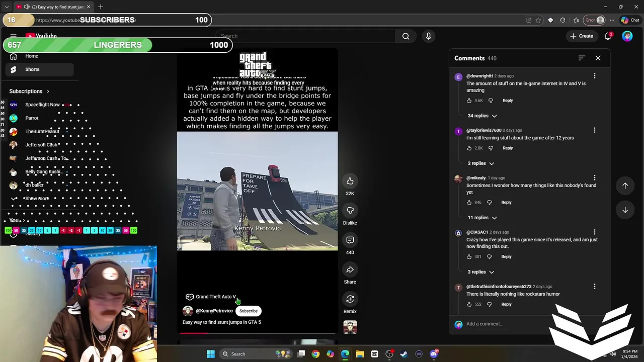Image resolution: width=644 pixels, height=362 pixels.
Task: Click the Share icon on the Short
Action: [350, 270]
